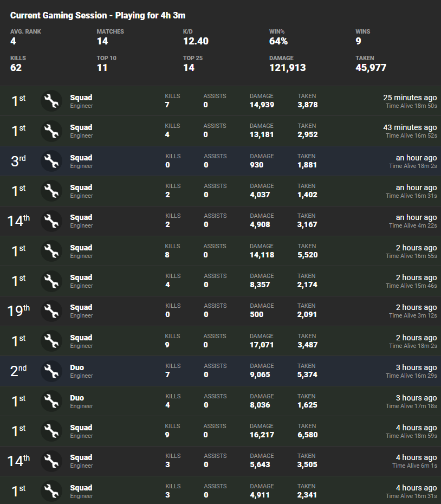Click the wrench icon for the 930 damage match
This screenshot has width=441, height=504.
pyautogui.click(x=51, y=161)
